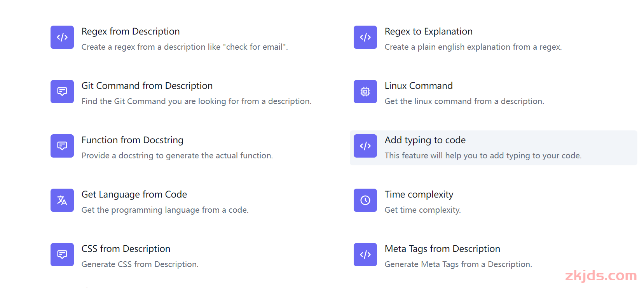Image resolution: width=644 pixels, height=288 pixels.
Task: Open the Regex to Explanation title link
Action: tap(429, 31)
